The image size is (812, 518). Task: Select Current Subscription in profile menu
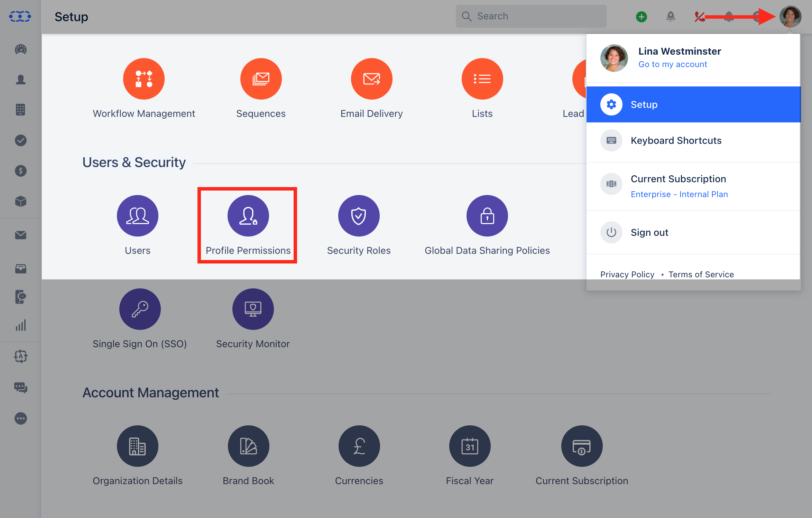tap(693, 186)
